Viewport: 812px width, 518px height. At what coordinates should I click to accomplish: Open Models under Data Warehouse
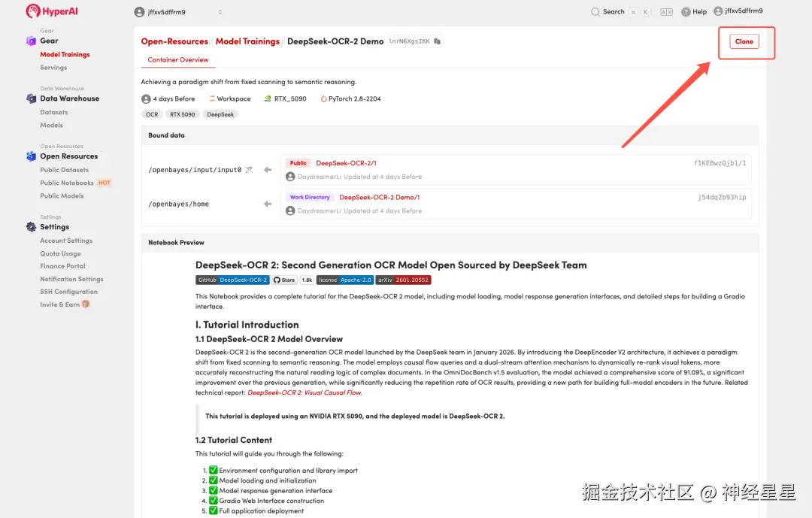tap(51, 125)
